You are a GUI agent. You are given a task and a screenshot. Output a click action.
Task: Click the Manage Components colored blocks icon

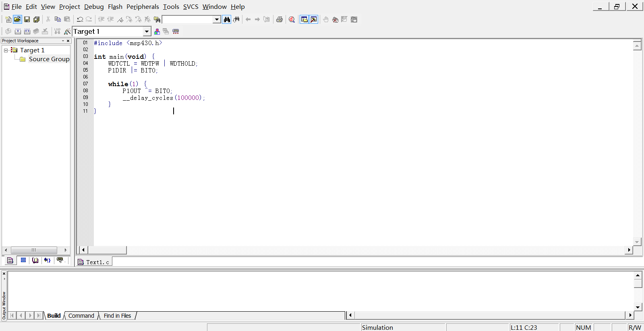tap(157, 31)
